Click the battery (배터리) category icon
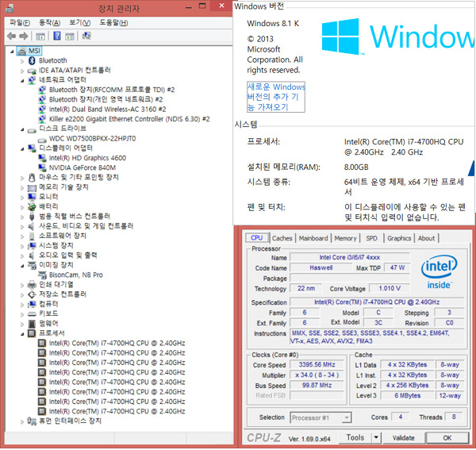 [x=32, y=207]
